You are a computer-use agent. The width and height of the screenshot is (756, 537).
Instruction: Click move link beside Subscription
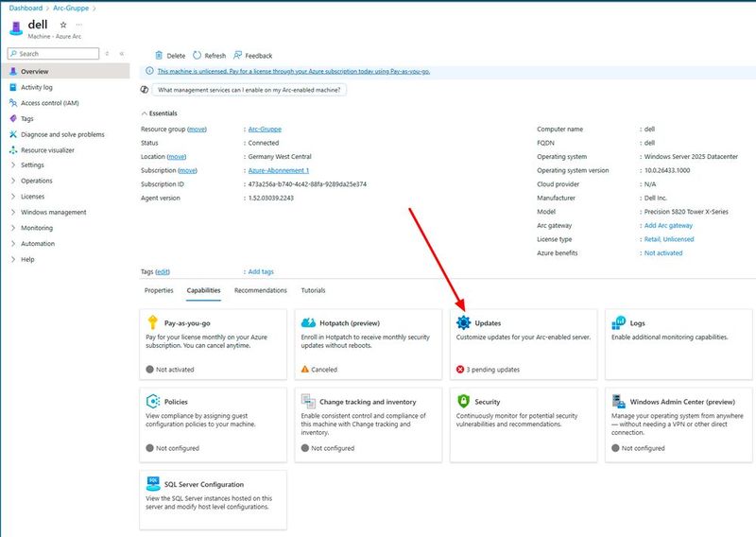pyautogui.click(x=187, y=171)
